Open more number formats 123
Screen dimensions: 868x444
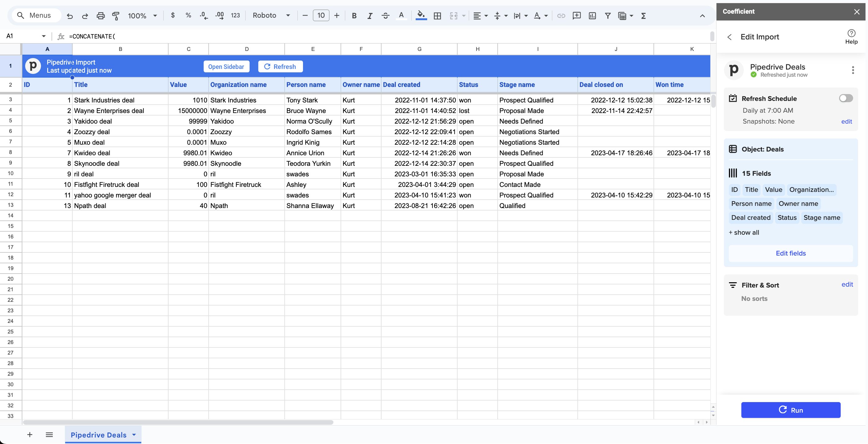[x=235, y=16]
